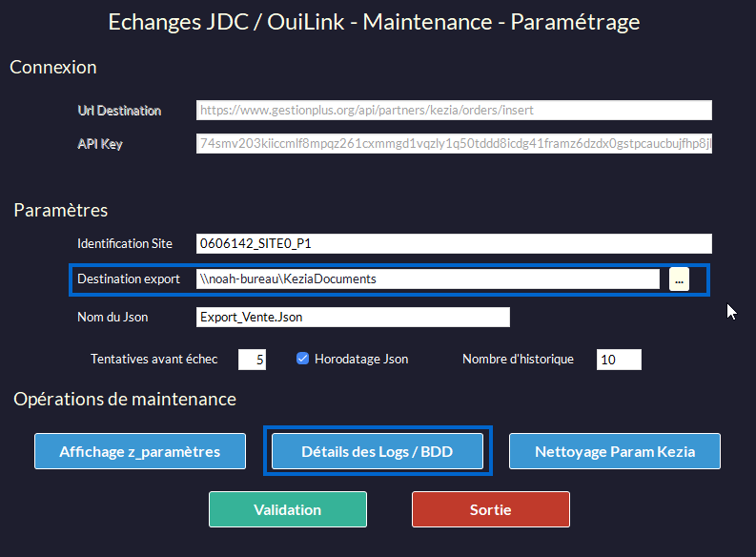This screenshot has height=557, width=756.
Task: Select the Nombre d'historique value box
Action: (619, 360)
